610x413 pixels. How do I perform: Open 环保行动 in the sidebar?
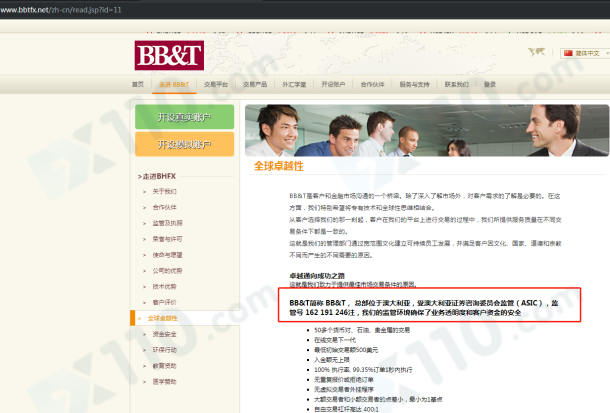point(164,350)
